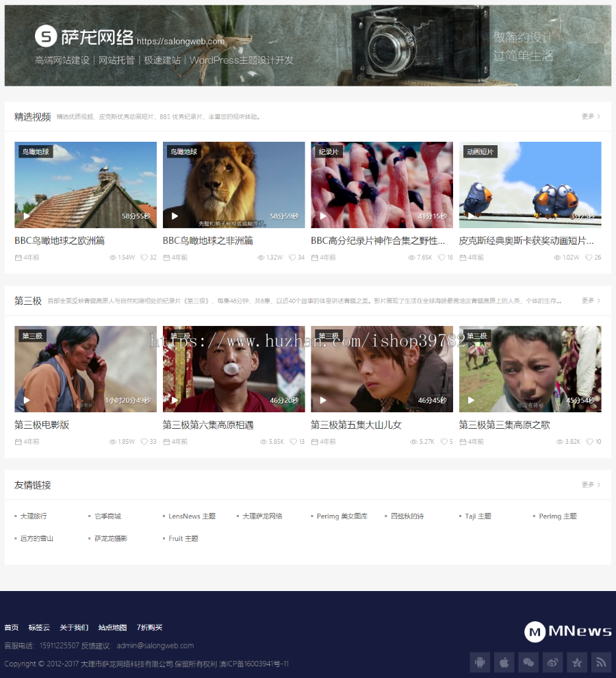Open the LensNews 主题 friend link
The width and height of the screenshot is (616, 678).
[x=192, y=516]
